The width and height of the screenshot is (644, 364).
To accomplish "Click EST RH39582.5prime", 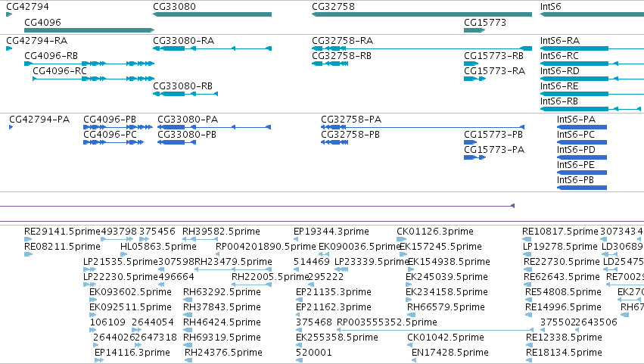I will [221, 232].
